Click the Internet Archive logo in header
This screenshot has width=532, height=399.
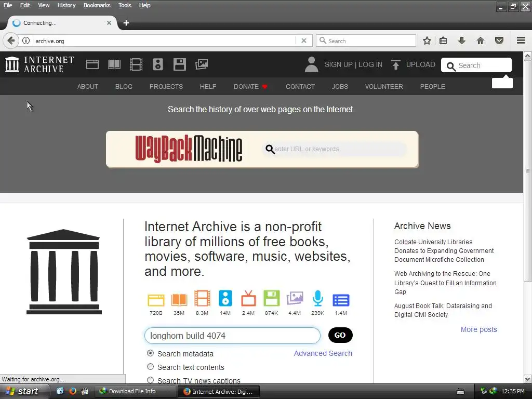coord(39,64)
